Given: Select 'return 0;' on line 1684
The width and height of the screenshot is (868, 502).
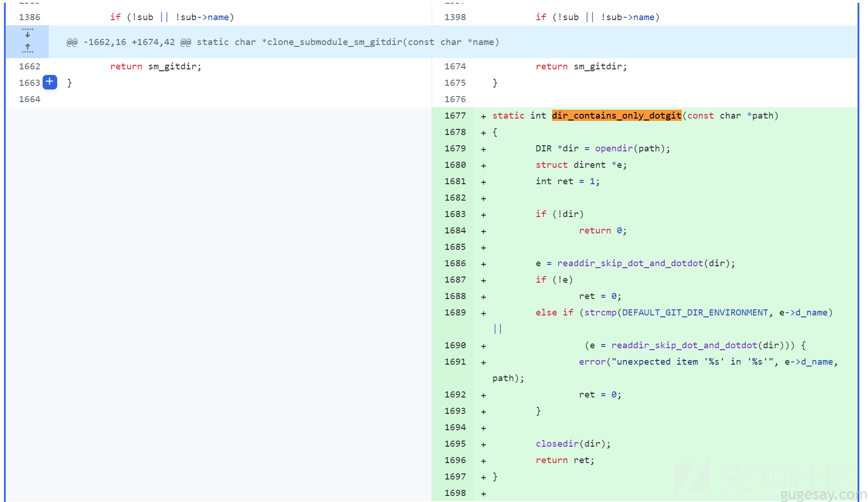Looking at the screenshot, I should 603,230.
